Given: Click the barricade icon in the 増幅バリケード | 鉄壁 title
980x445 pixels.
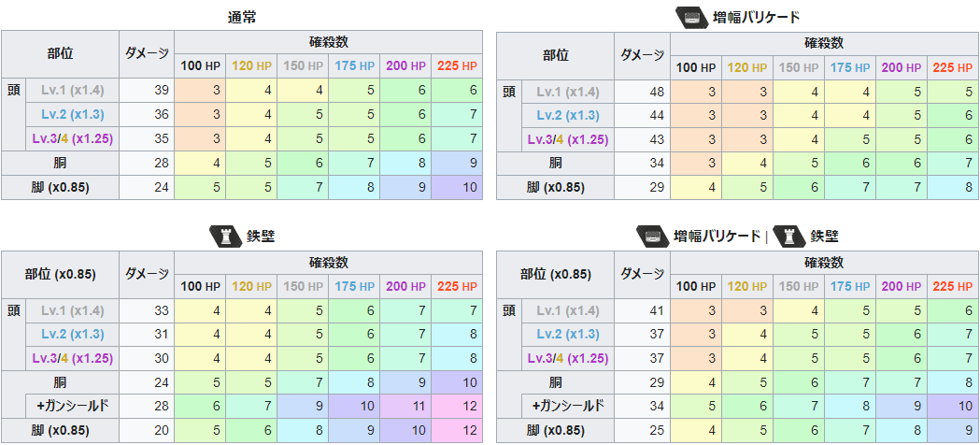Looking at the screenshot, I should [x=652, y=236].
